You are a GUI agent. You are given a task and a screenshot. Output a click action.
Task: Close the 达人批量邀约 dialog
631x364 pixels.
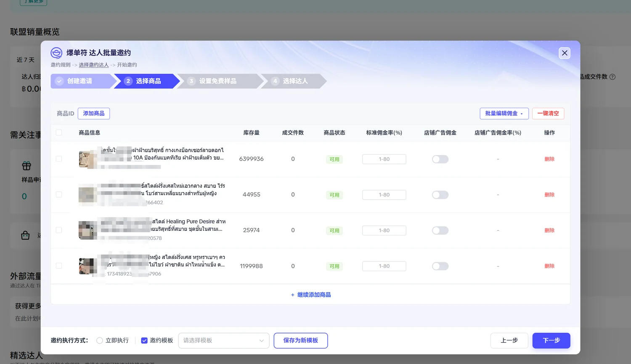click(x=565, y=53)
